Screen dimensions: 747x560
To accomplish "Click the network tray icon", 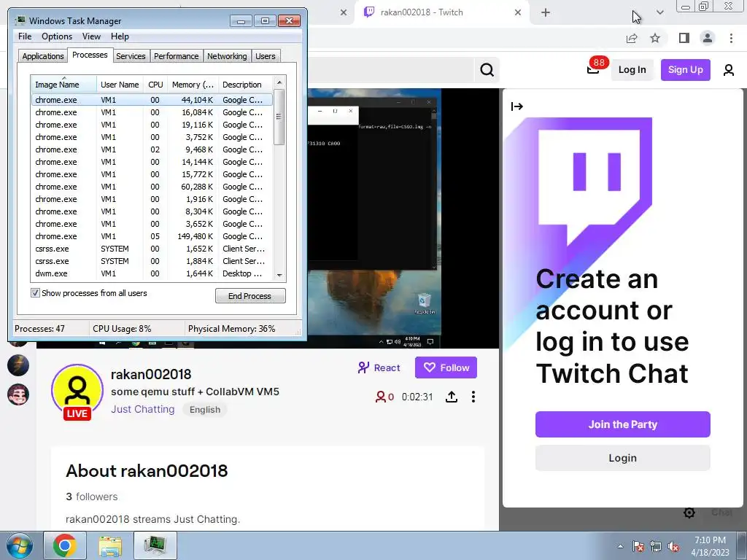I will [656, 547].
